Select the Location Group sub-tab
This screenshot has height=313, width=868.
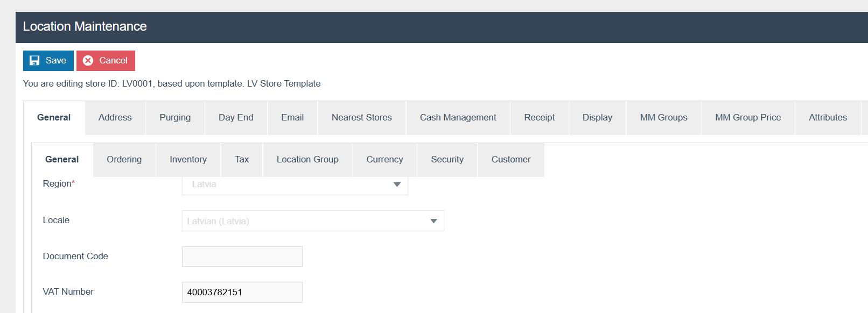click(307, 160)
